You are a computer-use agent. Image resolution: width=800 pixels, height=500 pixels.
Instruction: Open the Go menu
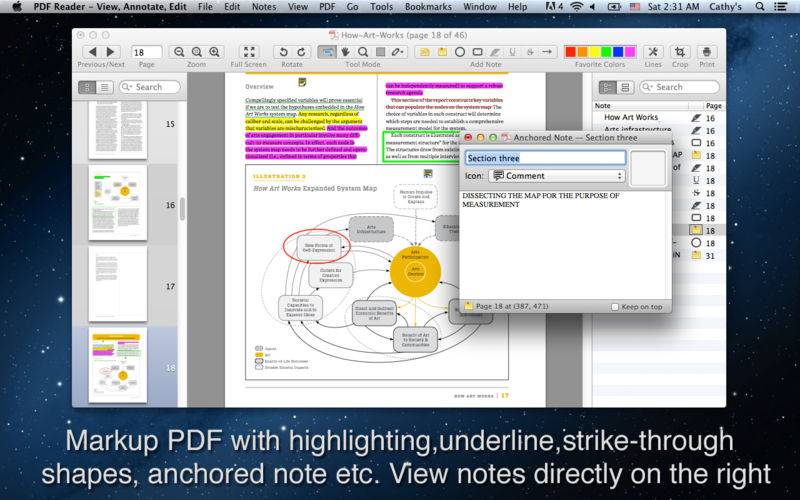point(352,7)
